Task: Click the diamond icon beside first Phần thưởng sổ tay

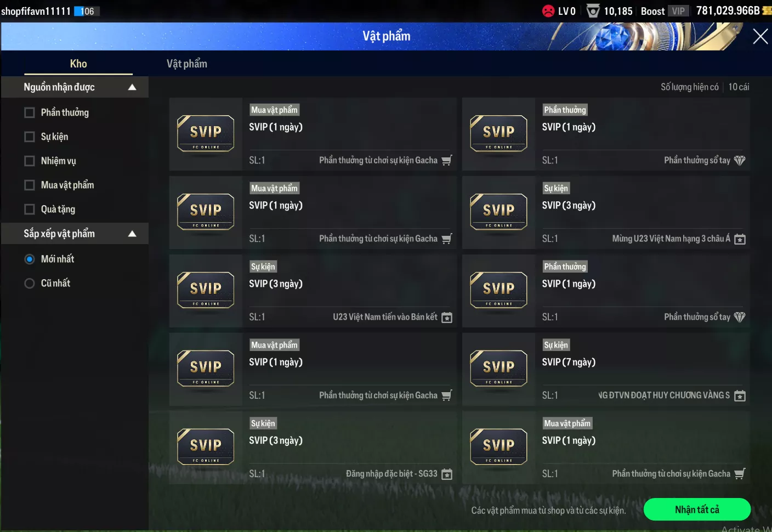Action: click(x=740, y=160)
